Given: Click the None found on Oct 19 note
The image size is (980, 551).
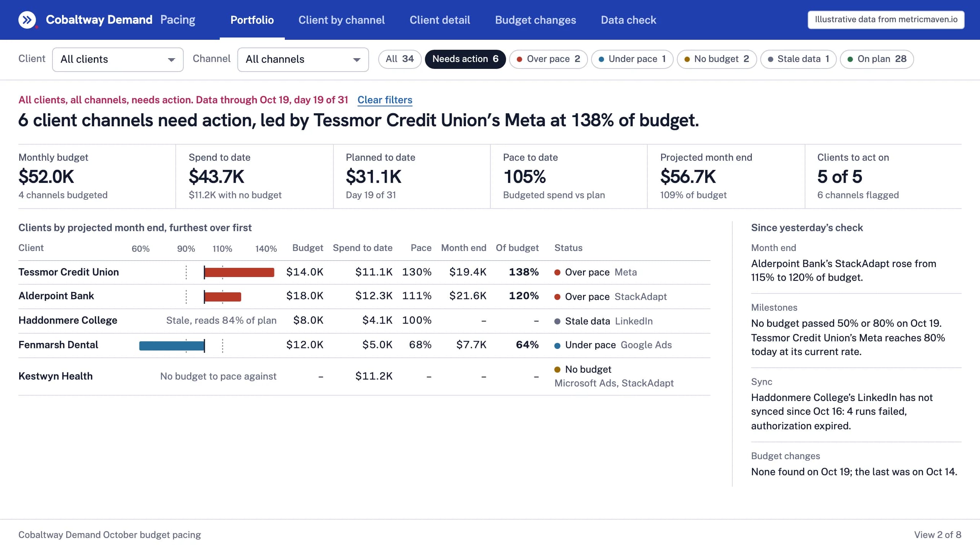Looking at the screenshot, I should point(854,472).
